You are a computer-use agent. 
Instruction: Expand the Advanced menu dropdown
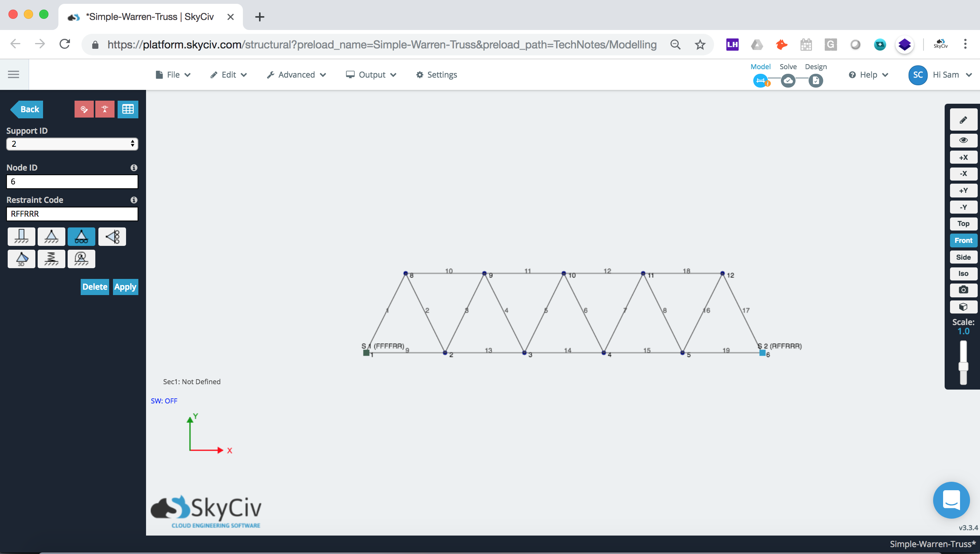[296, 75]
